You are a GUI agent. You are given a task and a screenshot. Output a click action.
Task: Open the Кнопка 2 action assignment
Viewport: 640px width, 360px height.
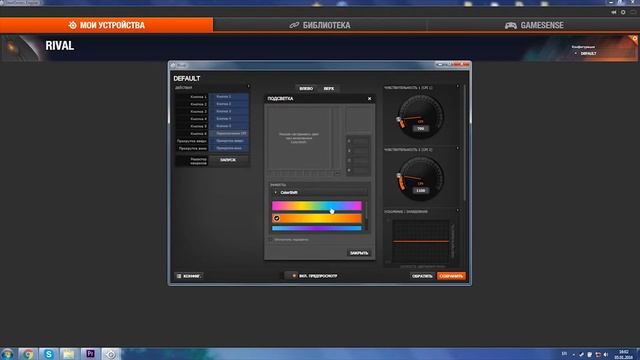click(229, 104)
